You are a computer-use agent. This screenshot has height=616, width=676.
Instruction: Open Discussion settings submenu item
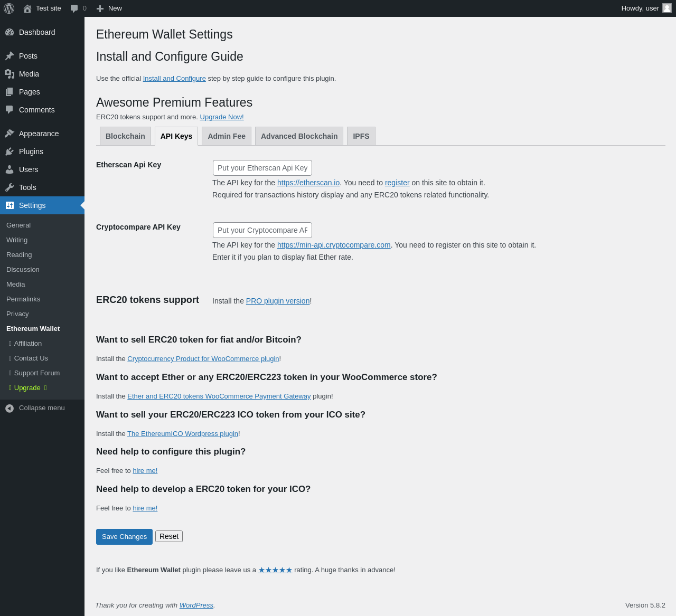click(x=23, y=269)
